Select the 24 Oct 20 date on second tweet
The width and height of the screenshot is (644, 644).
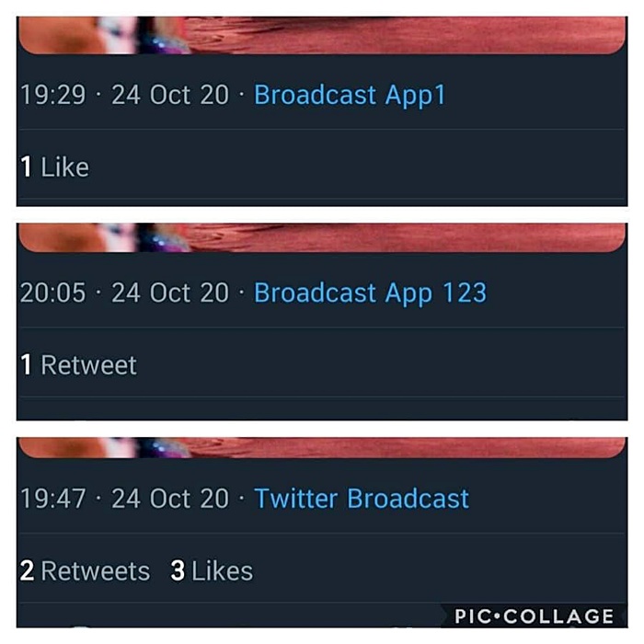coord(170,293)
